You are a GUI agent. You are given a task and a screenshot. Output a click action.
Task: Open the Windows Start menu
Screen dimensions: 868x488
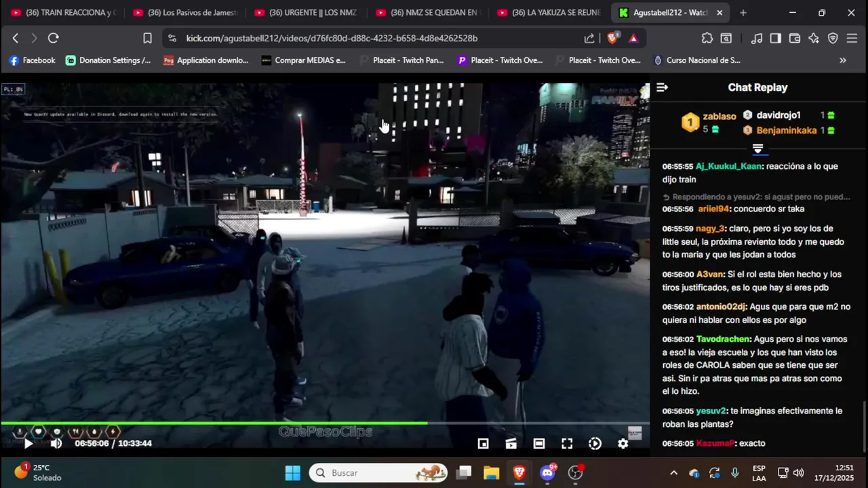pos(293,473)
